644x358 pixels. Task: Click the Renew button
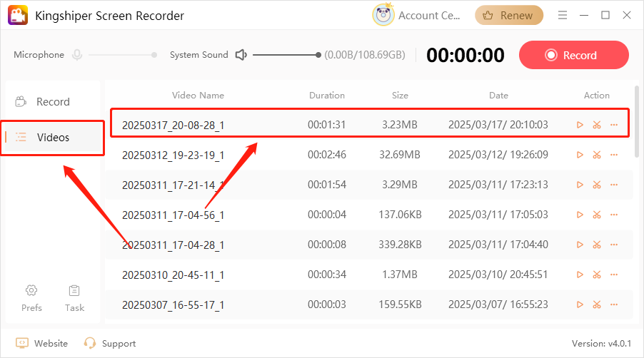509,15
